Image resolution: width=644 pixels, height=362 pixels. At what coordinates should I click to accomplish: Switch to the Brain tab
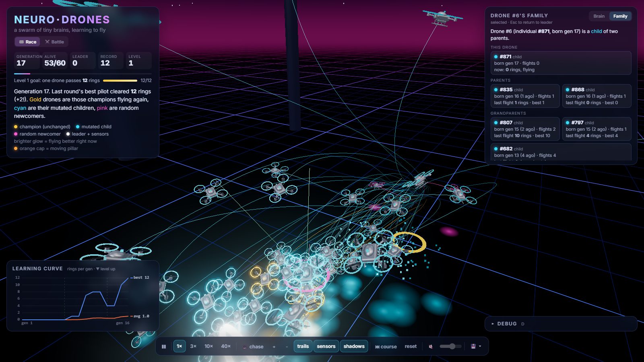click(599, 16)
